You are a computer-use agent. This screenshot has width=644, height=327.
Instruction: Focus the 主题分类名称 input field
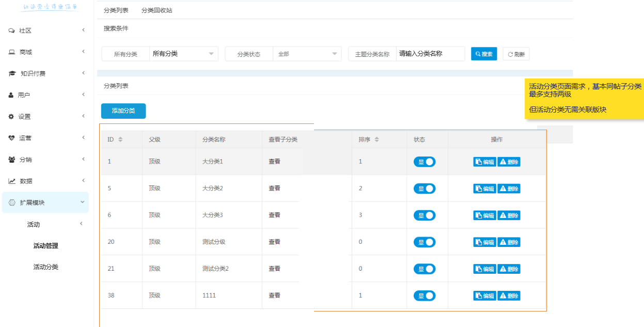point(431,54)
